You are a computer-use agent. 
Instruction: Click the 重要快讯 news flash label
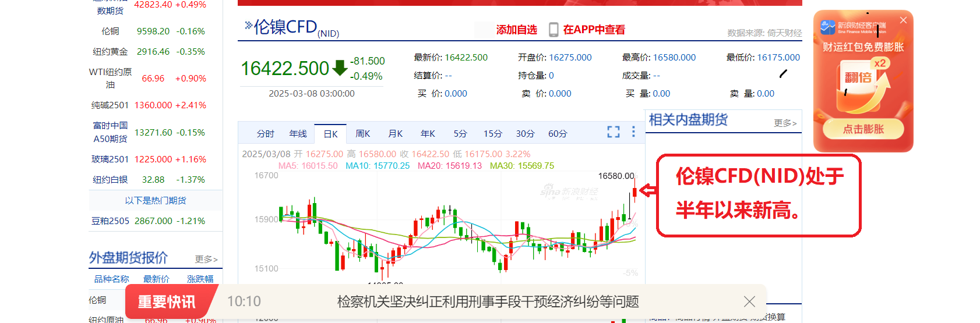(167, 302)
